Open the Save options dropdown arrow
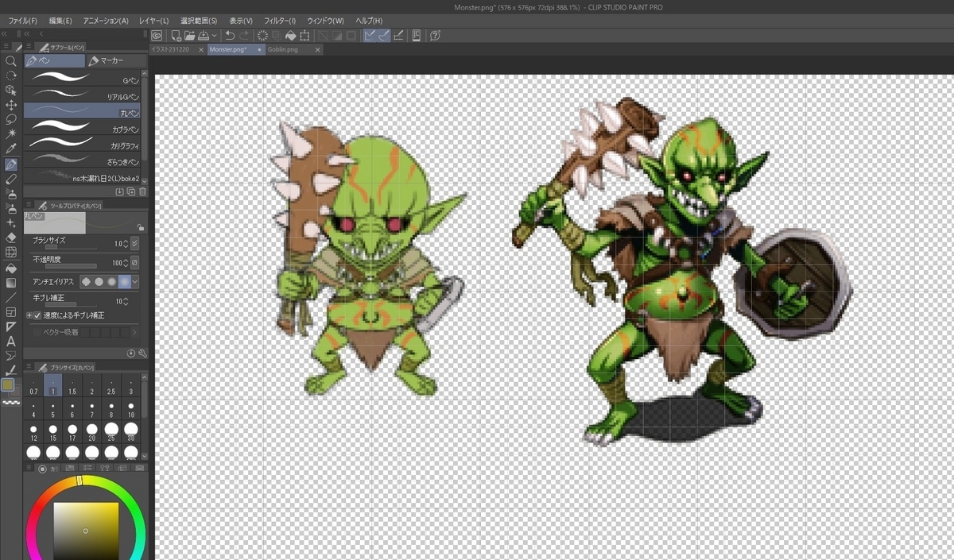The height and width of the screenshot is (560, 954). (x=215, y=36)
